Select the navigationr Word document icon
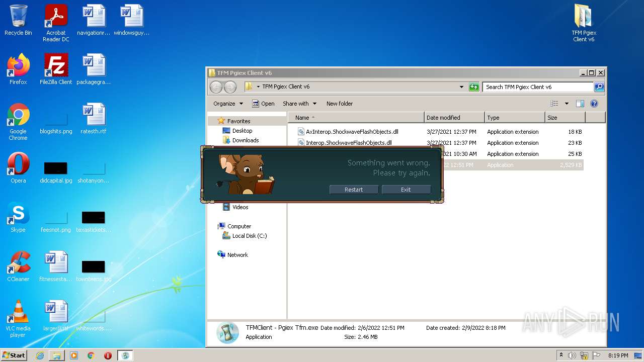The image size is (644, 362). pyautogui.click(x=94, y=20)
